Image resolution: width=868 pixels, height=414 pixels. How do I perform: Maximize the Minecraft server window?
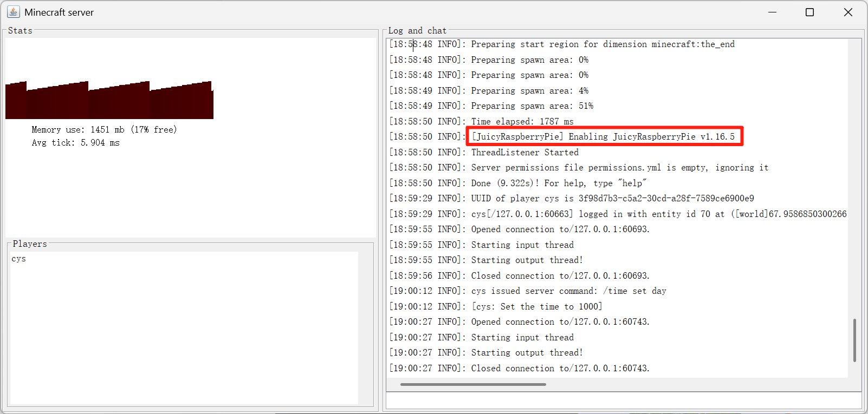[x=809, y=12]
